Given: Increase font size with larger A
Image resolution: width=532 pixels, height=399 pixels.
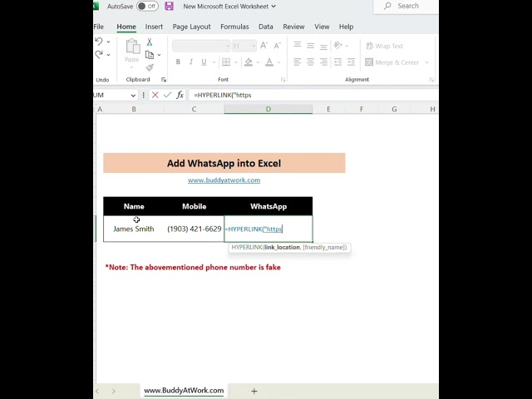Looking at the screenshot, I should point(264,46).
